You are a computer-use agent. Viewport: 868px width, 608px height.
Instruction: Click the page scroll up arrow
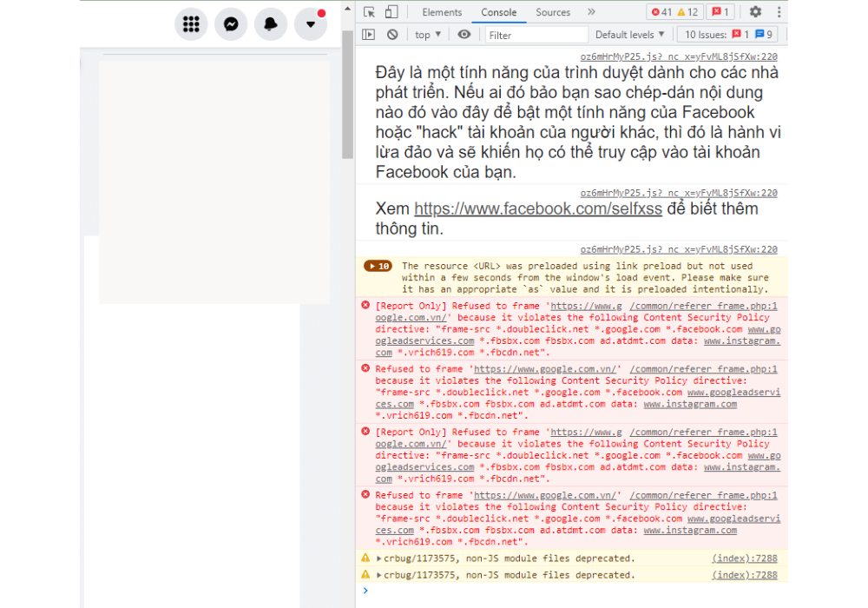(x=347, y=9)
